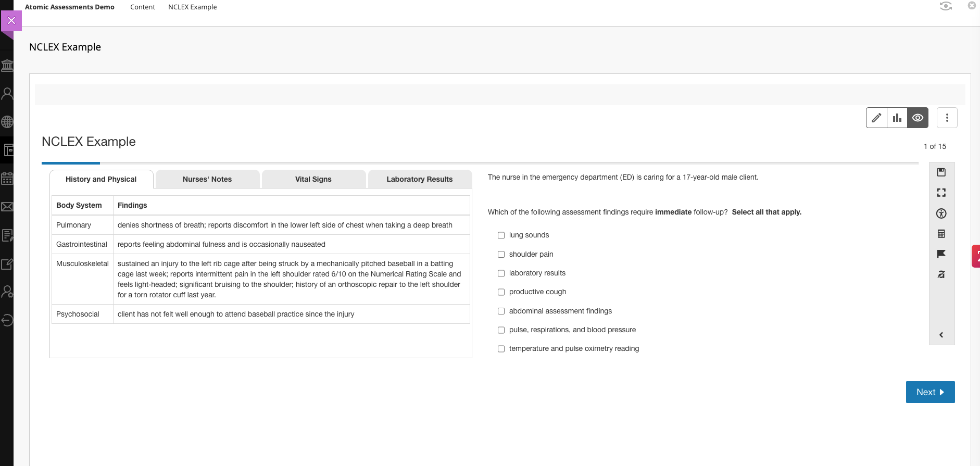The image size is (980, 466).
Task: Open the Laboratory Results tab
Action: [419, 179]
